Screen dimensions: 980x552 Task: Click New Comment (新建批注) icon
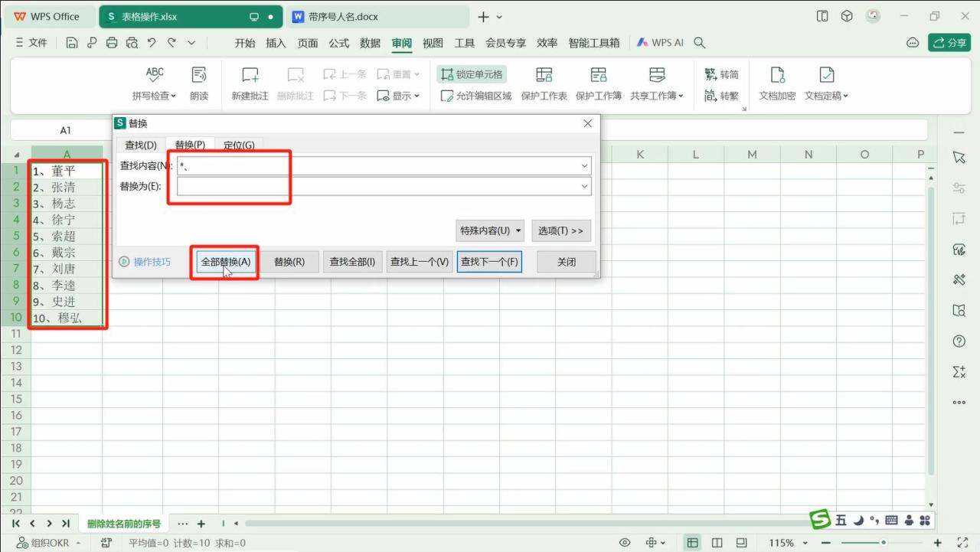(250, 75)
